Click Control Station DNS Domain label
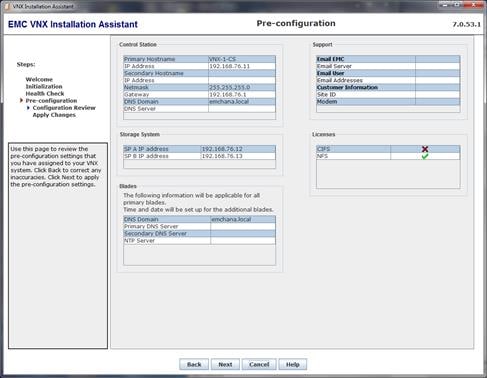This screenshot has width=487, height=378. 141,101
